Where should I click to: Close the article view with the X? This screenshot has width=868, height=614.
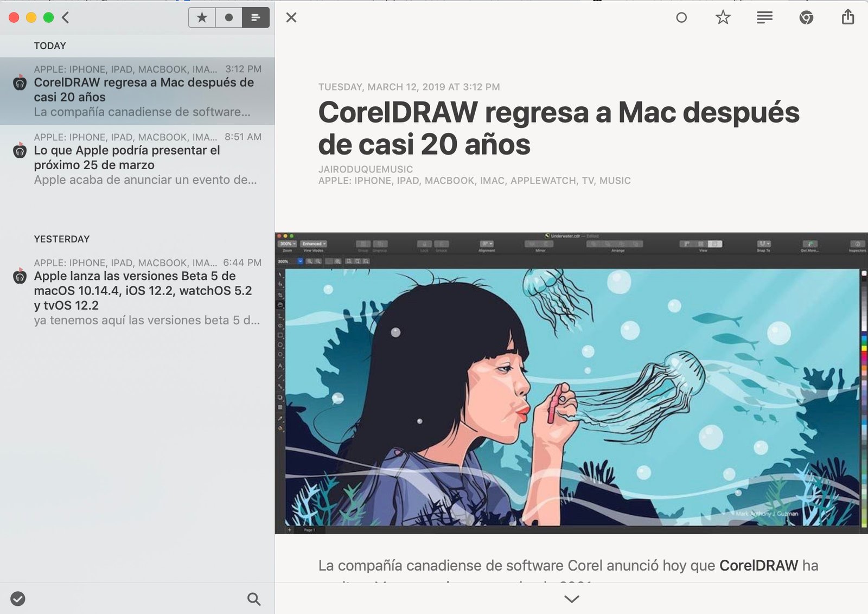point(291,17)
